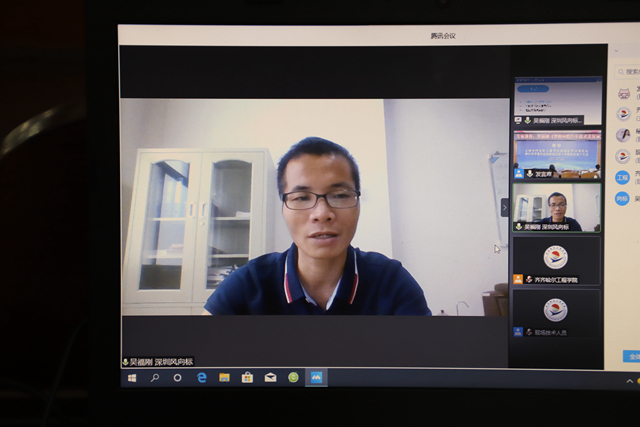Click the blue 工程 avatar in member list
The image size is (640, 427).
click(x=622, y=177)
